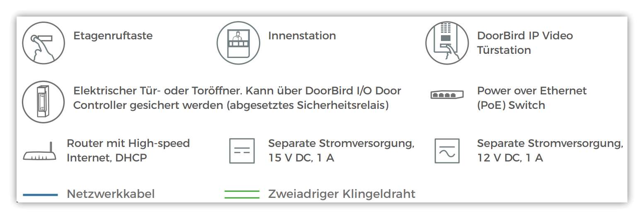Select the Innenstation indoor monitor icon
The height and width of the screenshot is (219, 644).
tap(238, 43)
